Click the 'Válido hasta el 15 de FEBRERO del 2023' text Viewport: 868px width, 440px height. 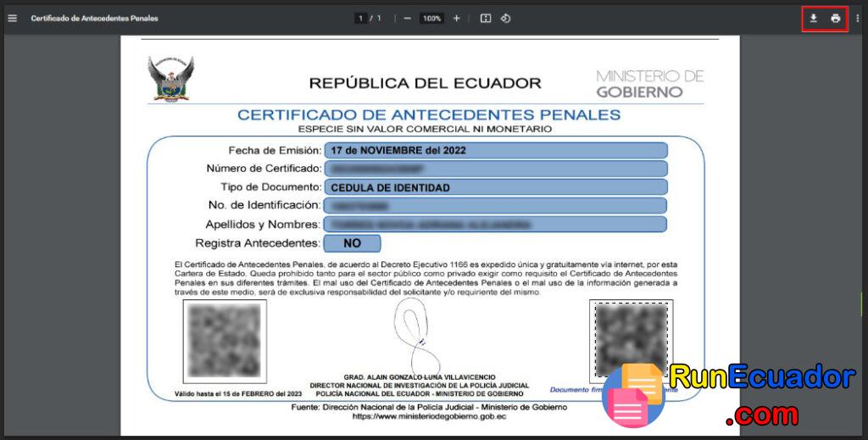(238, 394)
